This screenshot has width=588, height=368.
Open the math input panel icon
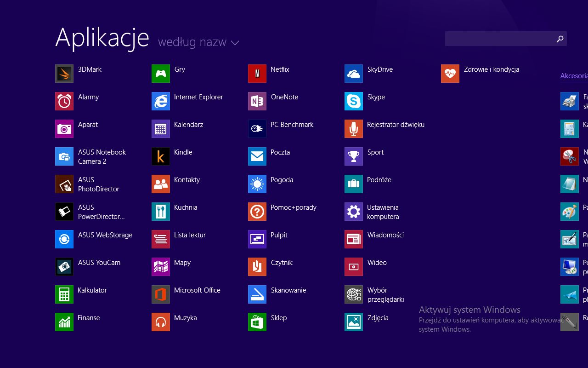(x=570, y=239)
